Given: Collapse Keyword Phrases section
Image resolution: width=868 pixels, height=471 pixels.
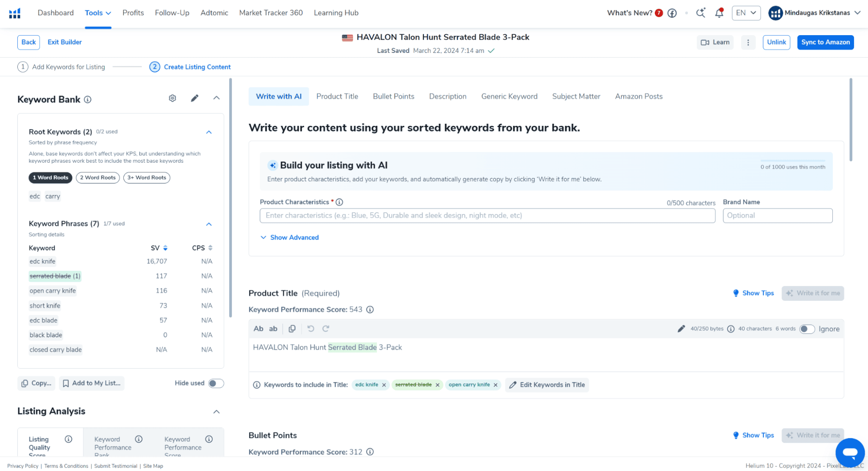Looking at the screenshot, I should pyautogui.click(x=209, y=224).
